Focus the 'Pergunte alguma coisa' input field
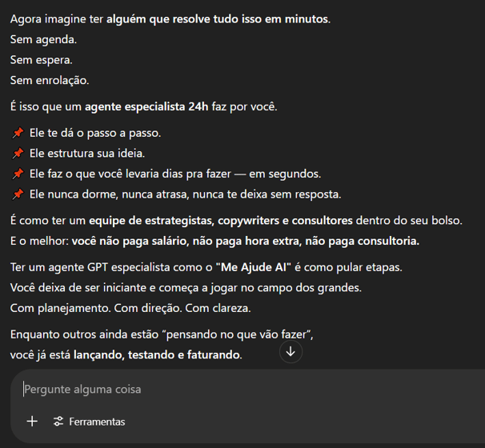Image resolution: width=485 pixels, height=448 pixels. (254, 390)
